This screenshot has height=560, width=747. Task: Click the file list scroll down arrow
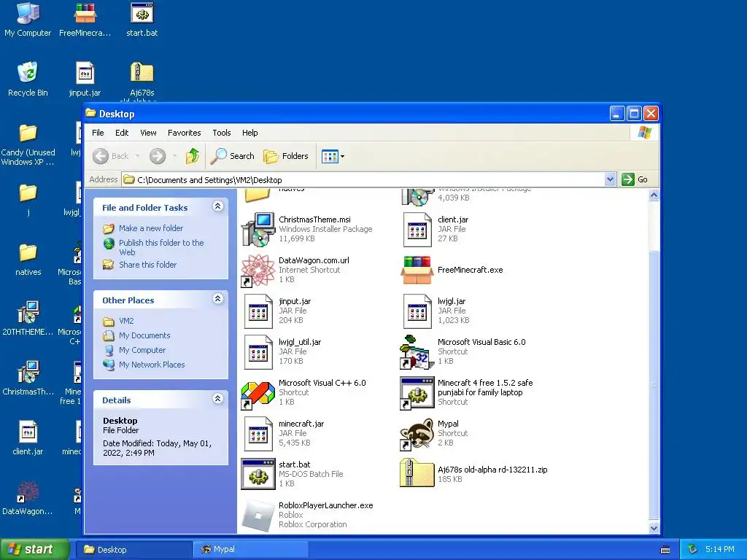pyautogui.click(x=654, y=528)
